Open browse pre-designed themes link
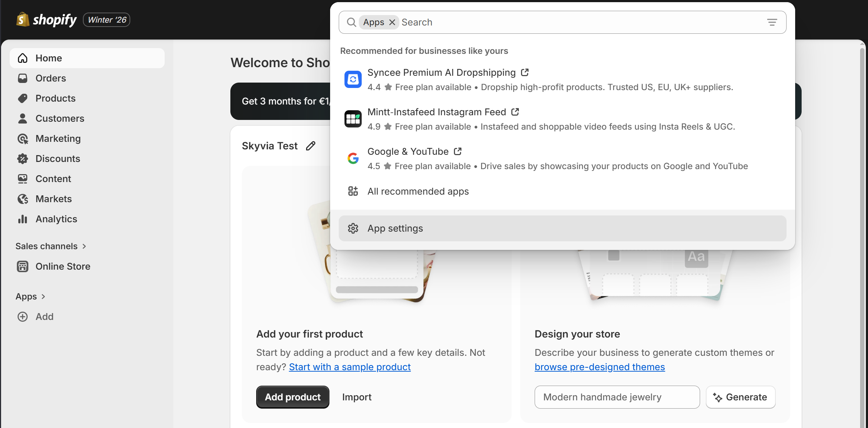Viewport: 868px width, 428px height. [600, 367]
